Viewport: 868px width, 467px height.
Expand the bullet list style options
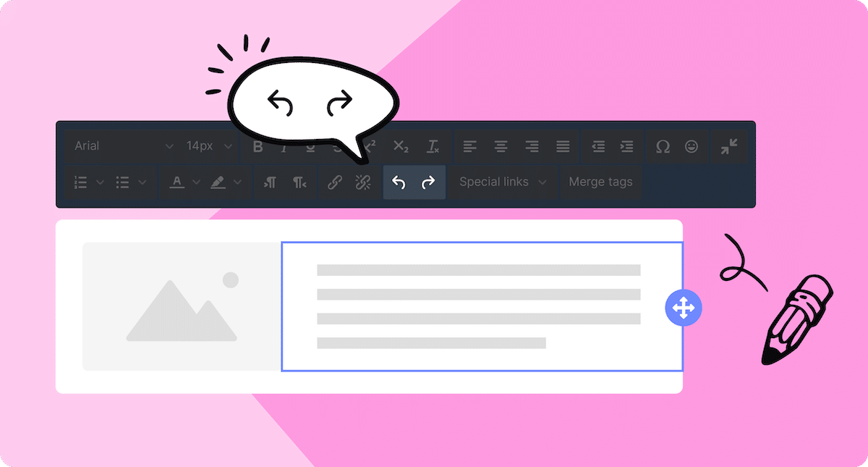click(142, 182)
